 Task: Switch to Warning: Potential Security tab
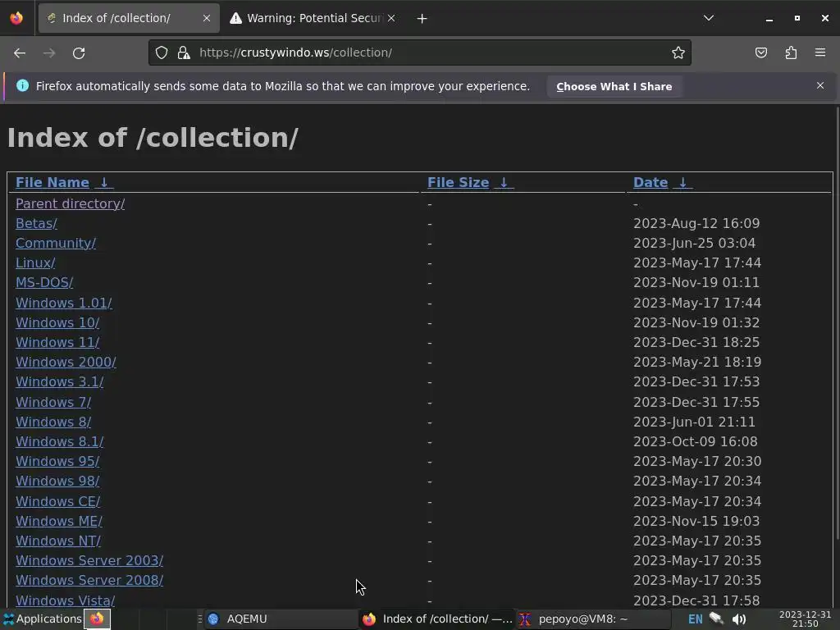pyautogui.click(x=313, y=18)
